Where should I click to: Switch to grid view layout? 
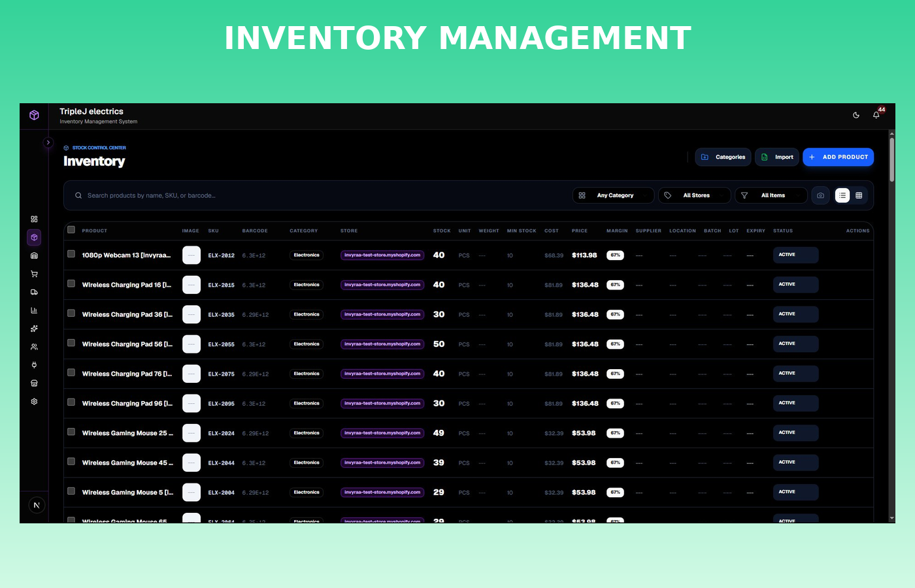(x=859, y=195)
